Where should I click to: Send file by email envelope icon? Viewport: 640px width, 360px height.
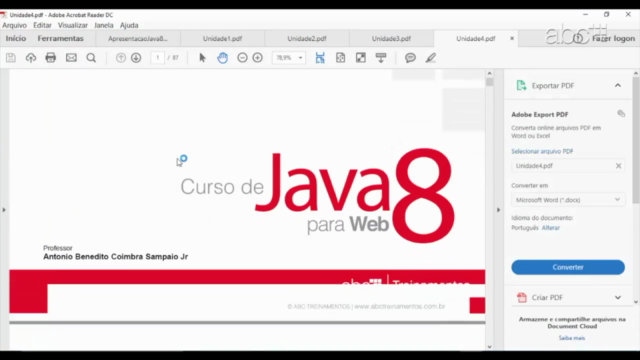coord(71,58)
